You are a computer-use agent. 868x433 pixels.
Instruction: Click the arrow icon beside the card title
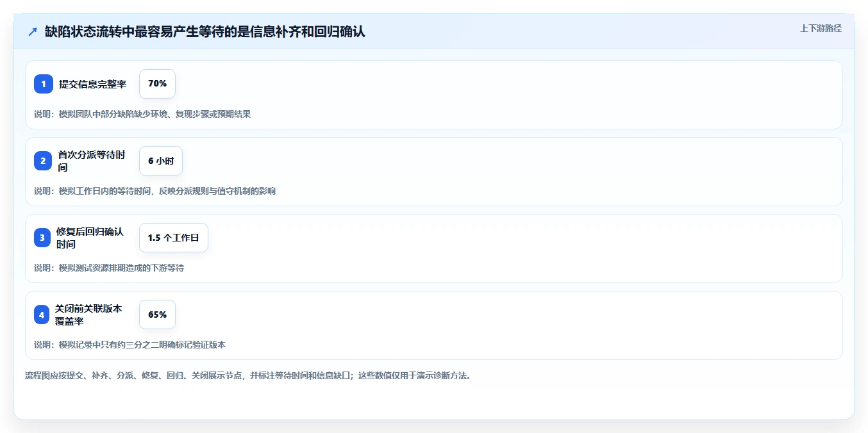[x=33, y=32]
